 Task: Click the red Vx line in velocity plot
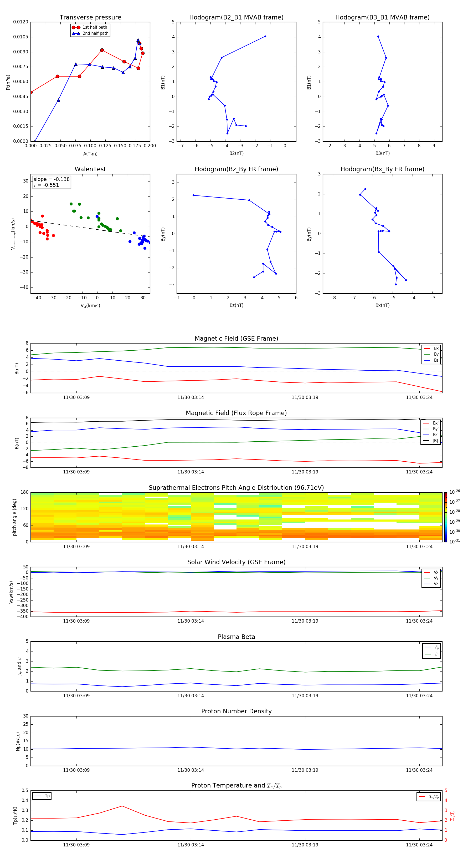pyautogui.click(x=236, y=612)
